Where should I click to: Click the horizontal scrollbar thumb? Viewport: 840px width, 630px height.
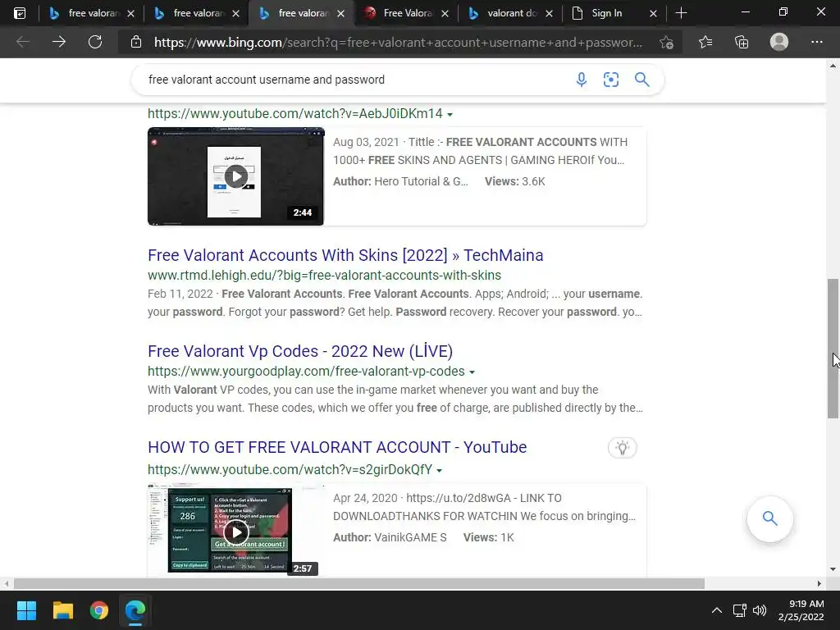point(359,583)
